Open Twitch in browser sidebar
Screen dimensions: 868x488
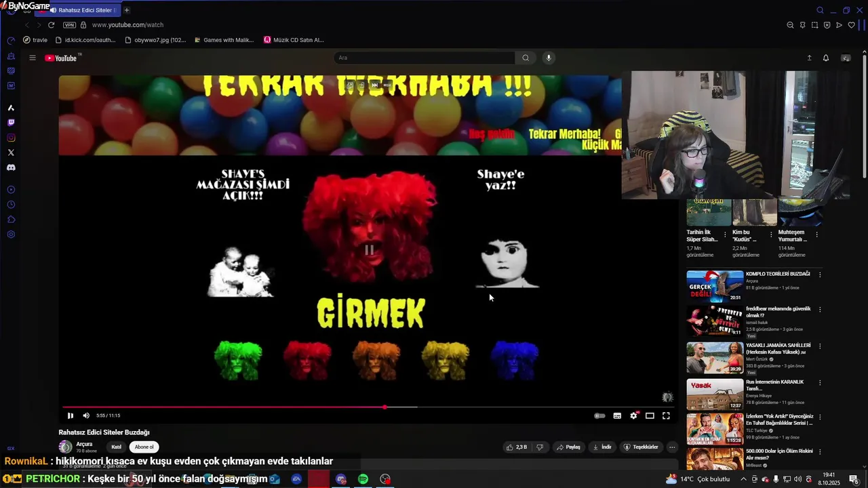point(11,123)
